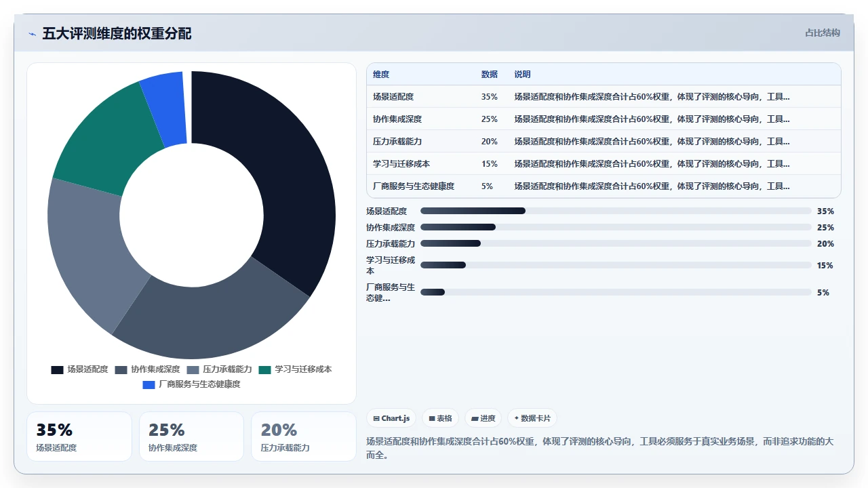Select the 表格 tag chip
The height and width of the screenshot is (488, 868).
tap(440, 418)
